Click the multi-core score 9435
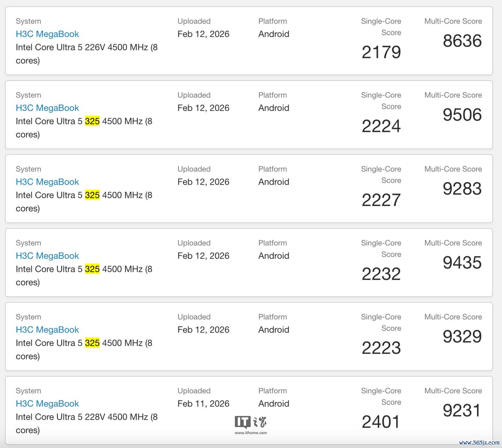Viewport: 502px width, 448px height. coord(462,263)
